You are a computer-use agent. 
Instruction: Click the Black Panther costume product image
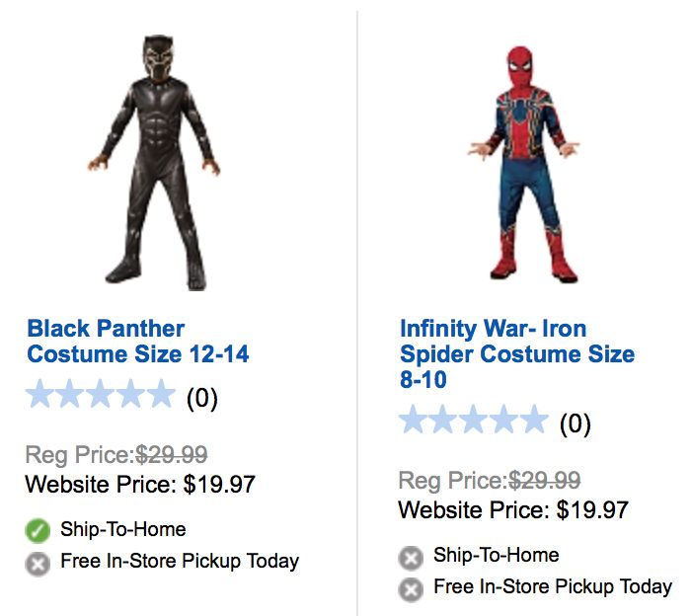click(x=158, y=163)
